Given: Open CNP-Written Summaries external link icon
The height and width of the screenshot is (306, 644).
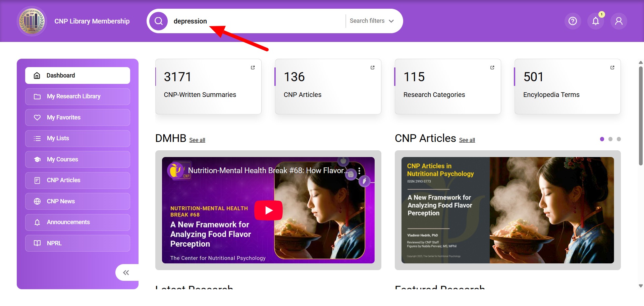Looking at the screenshot, I should pos(253,67).
